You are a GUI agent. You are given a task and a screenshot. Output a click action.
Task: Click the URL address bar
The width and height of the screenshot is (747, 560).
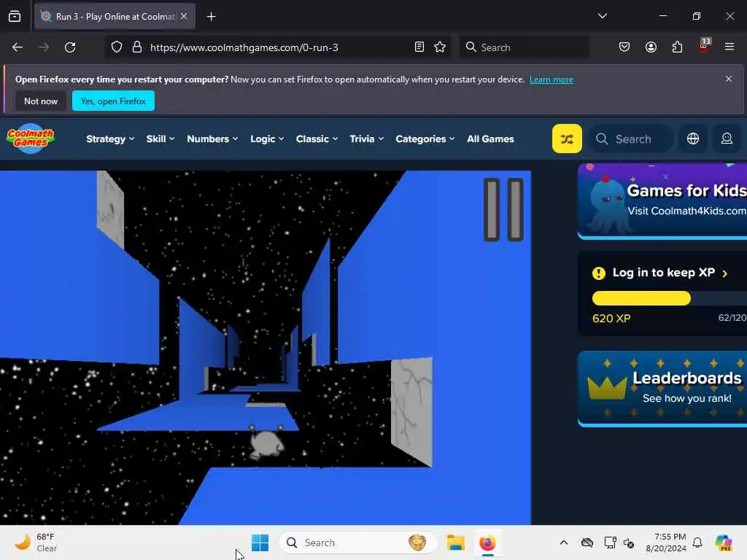pyautogui.click(x=279, y=47)
